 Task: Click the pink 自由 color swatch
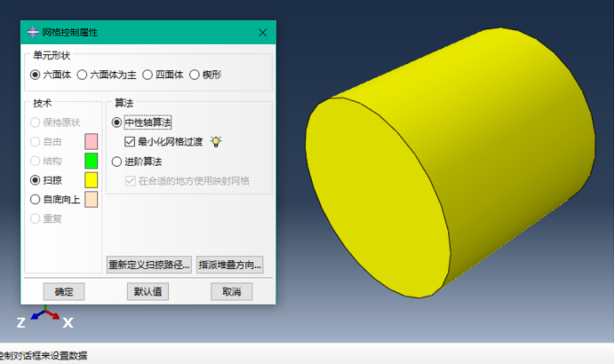click(92, 141)
